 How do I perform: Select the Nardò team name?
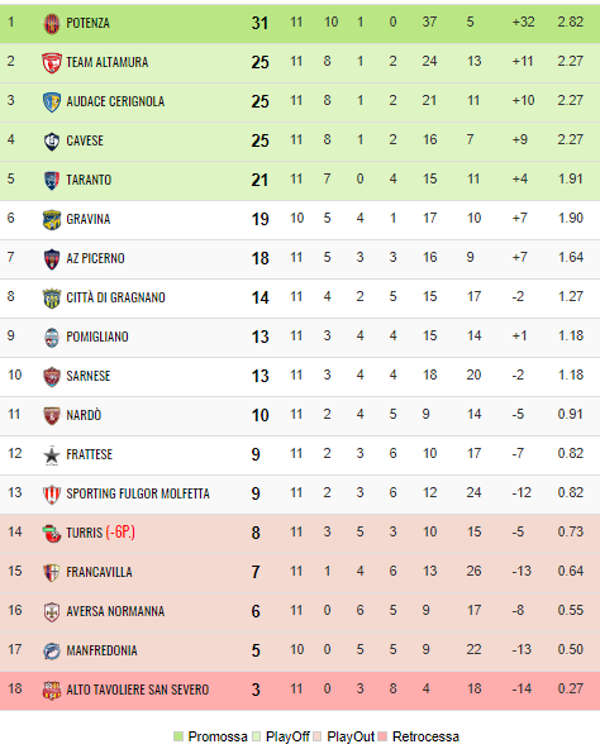(x=84, y=415)
